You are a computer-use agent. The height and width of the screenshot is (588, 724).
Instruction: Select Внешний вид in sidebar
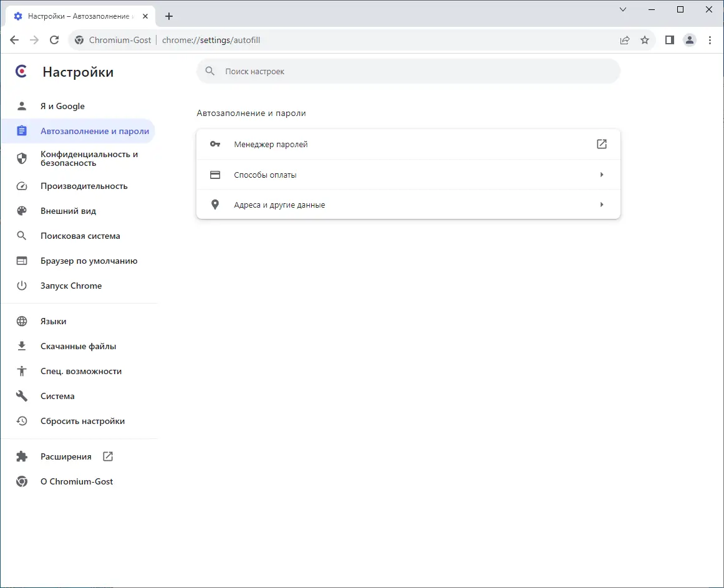click(x=69, y=211)
